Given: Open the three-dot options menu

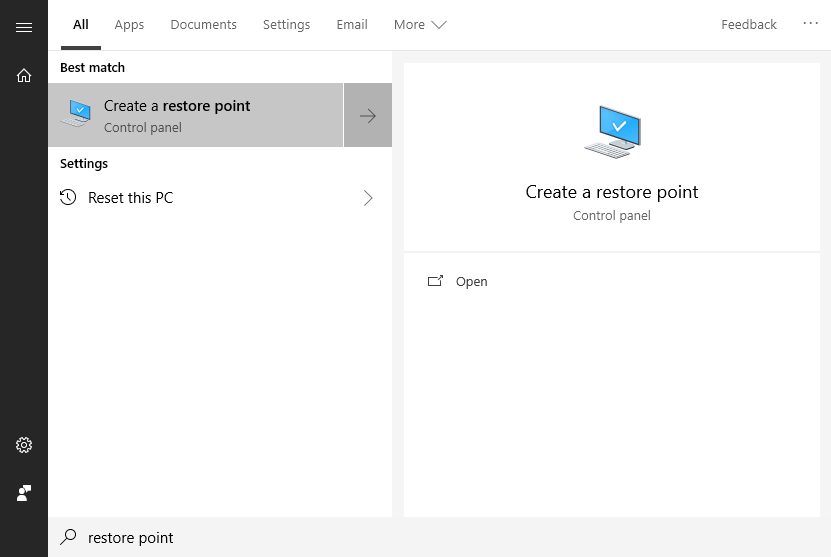Looking at the screenshot, I should [810, 23].
